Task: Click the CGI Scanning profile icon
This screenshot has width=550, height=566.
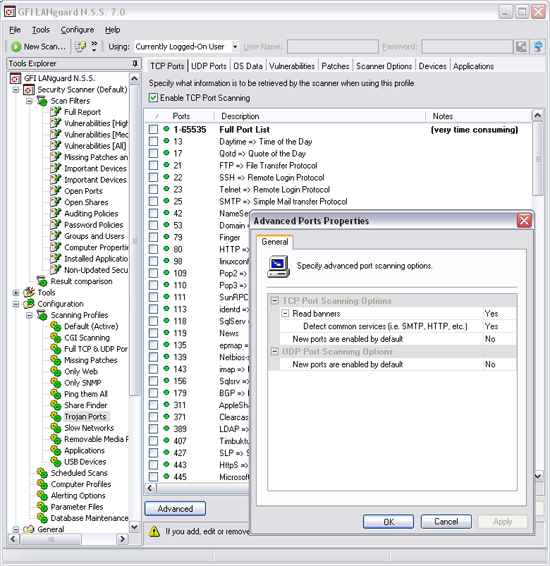Action: tap(56, 338)
